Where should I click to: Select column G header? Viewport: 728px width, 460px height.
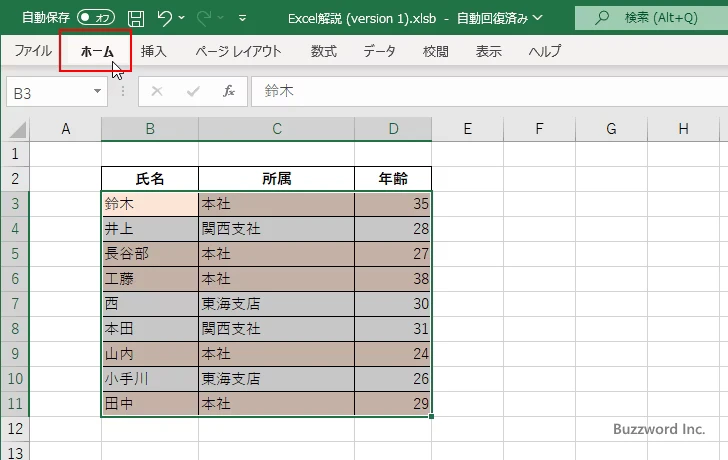point(611,129)
